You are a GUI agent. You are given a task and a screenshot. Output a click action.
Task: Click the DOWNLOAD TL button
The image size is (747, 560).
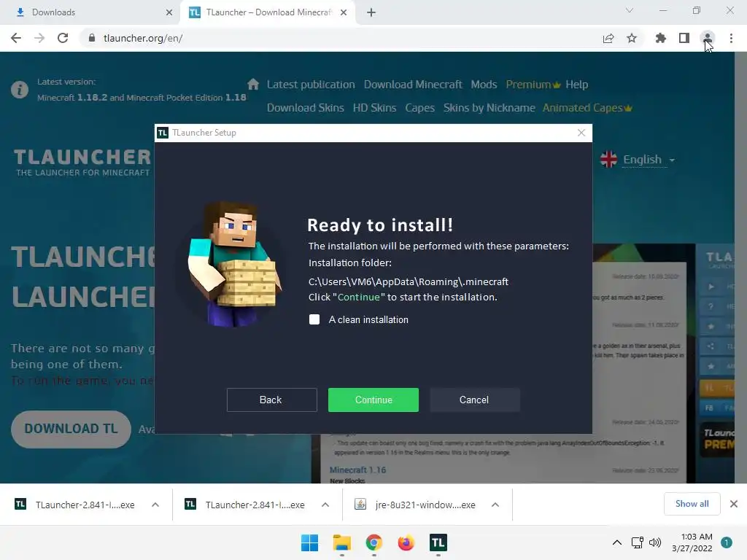tap(71, 429)
